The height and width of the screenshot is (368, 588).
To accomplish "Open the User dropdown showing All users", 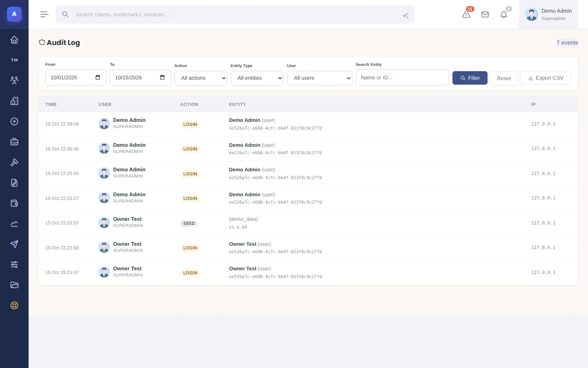I will 320,78.
